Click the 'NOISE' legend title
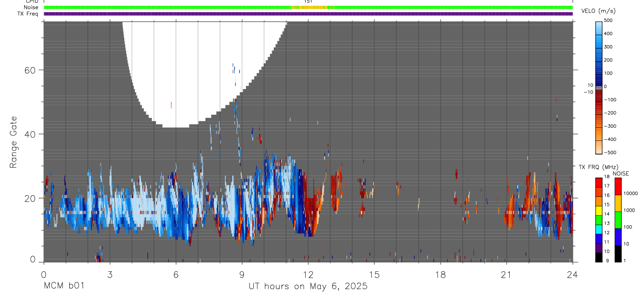This screenshot has width=644, height=297. (x=620, y=173)
